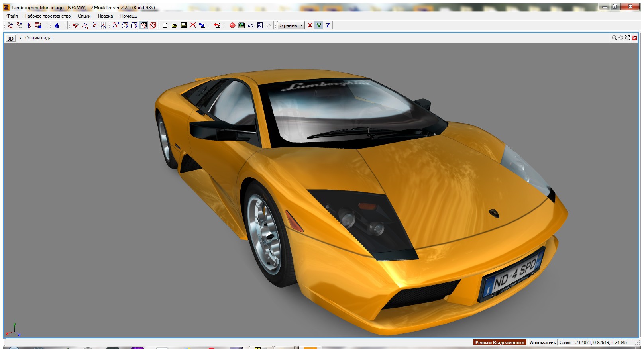
Task: Click the objects level icon before dropdown arrow
Action: pos(38,25)
